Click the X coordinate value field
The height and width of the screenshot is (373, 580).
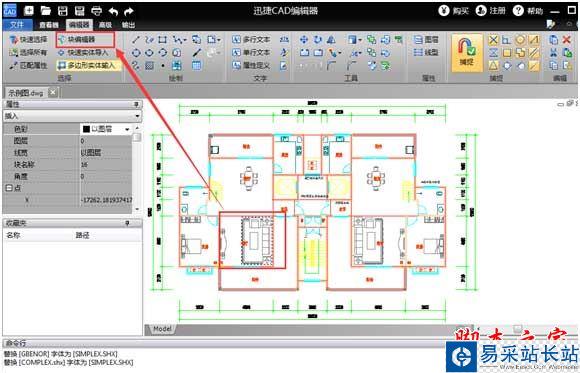point(106,200)
